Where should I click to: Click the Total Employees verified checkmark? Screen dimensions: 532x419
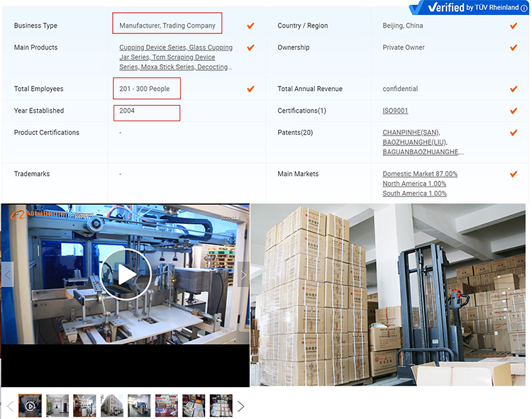click(x=250, y=89)
